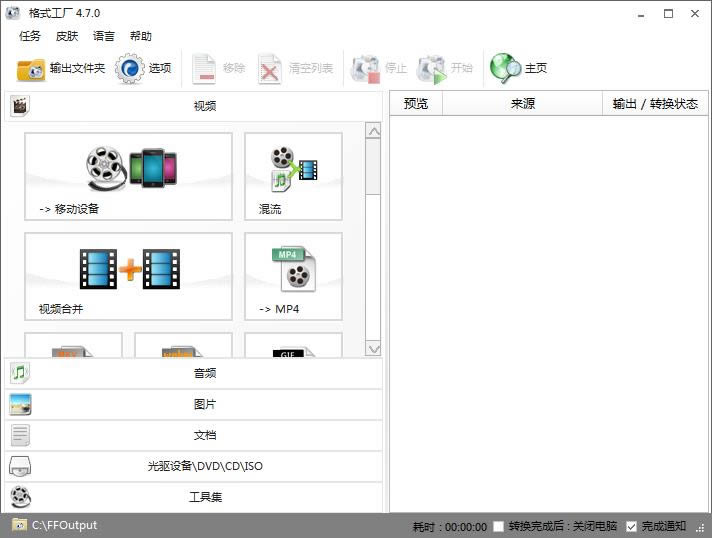The width and height of the screenshot is (712, 538).
Task: Maximize the Format Factory window
Action: (668, 14)
